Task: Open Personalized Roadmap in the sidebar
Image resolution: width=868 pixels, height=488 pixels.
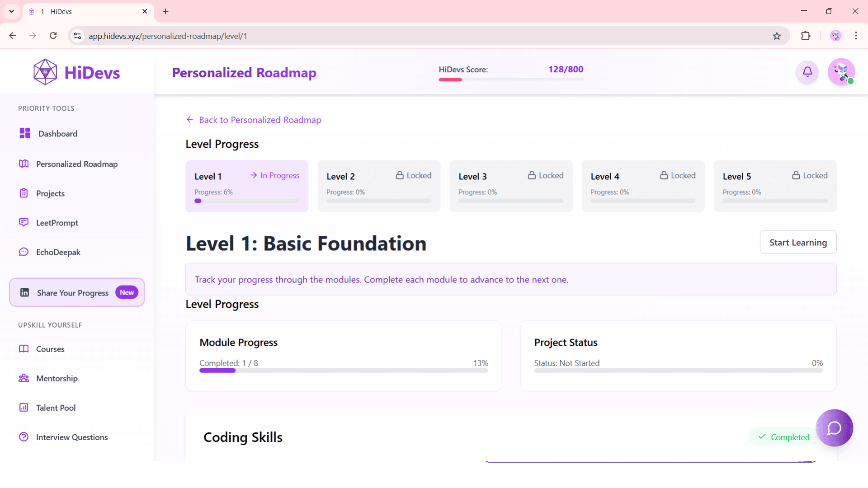Action: tap(77, 164)
